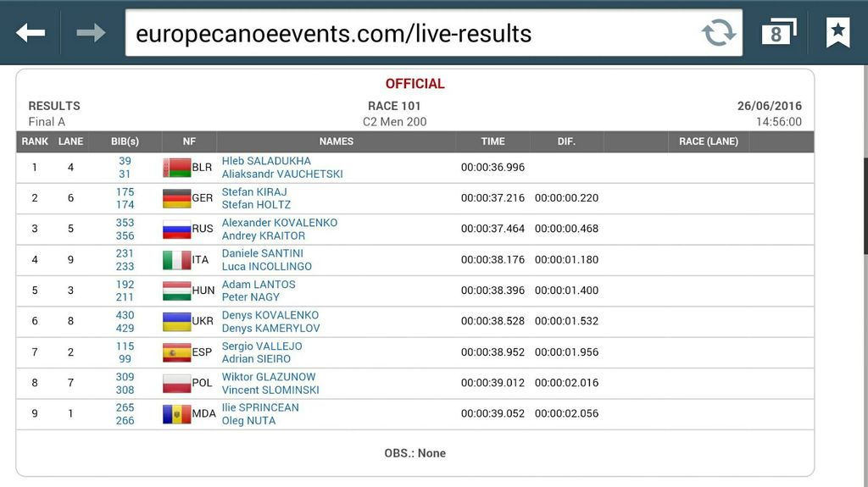Screen dimensions: 868x487
Task: Click bib number 430 link
Action: (125, 315)
